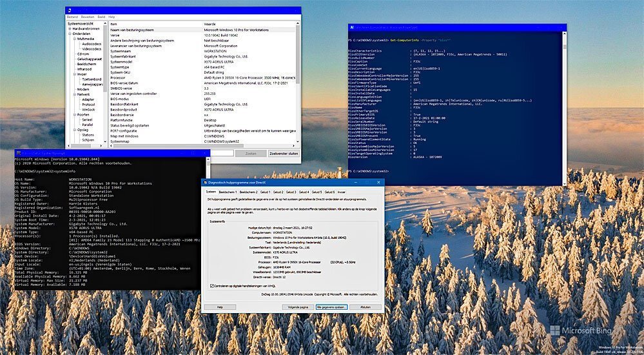Click the 'DirectX-versie: DirectX 12' line
Screen dimensions: 644x355
269,277
